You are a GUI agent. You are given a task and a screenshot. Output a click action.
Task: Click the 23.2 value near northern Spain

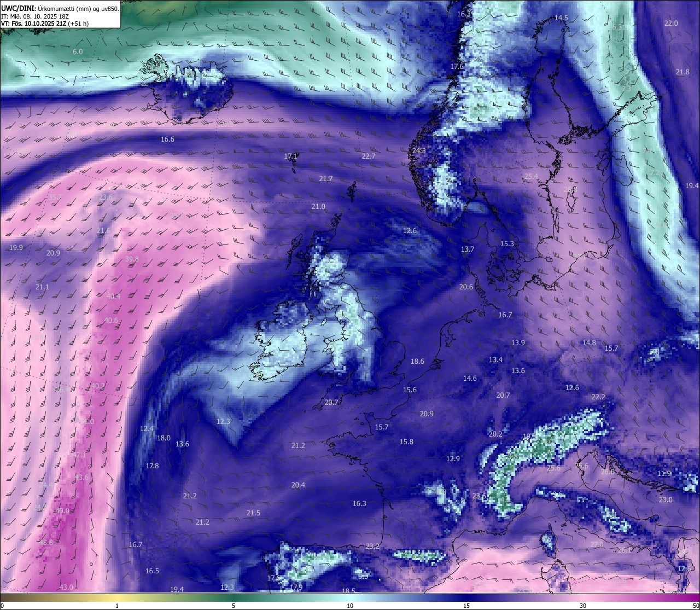[x=372, y=547]
